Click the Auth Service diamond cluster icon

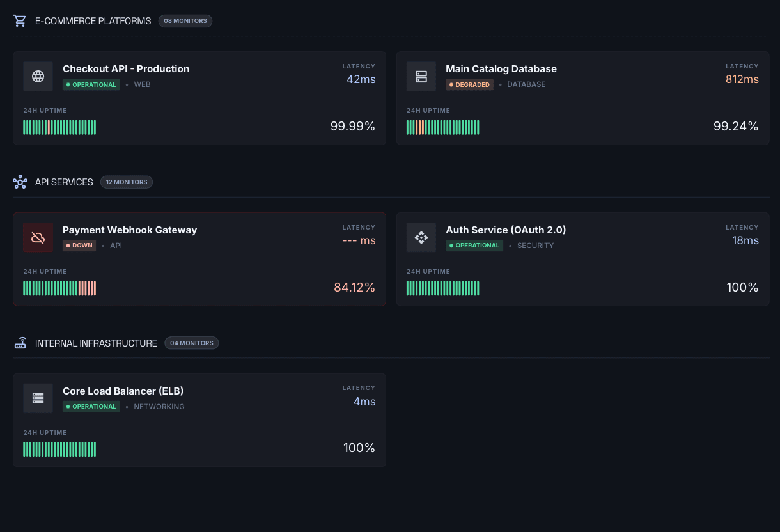point(421,238)
